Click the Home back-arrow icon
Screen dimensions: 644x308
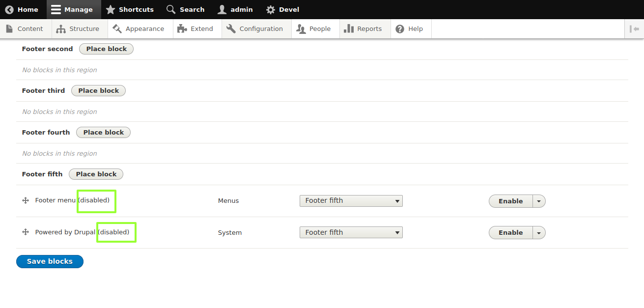[x=9, y=9]
